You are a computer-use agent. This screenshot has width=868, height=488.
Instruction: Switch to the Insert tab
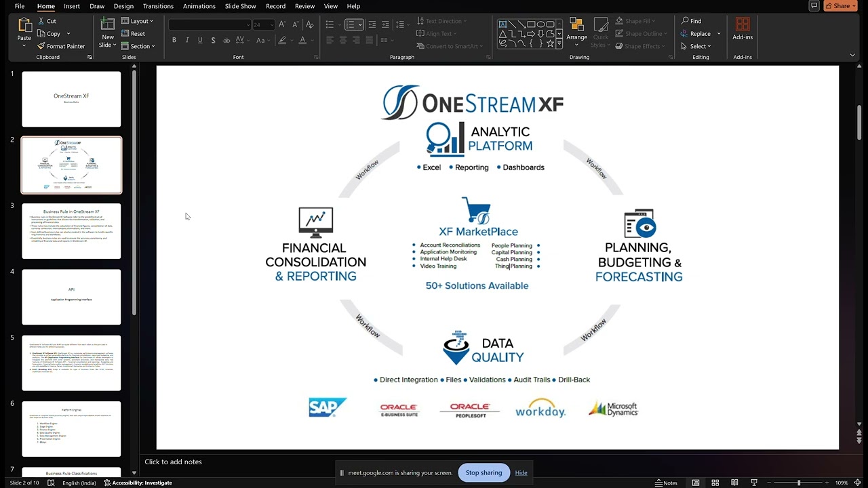72,6
